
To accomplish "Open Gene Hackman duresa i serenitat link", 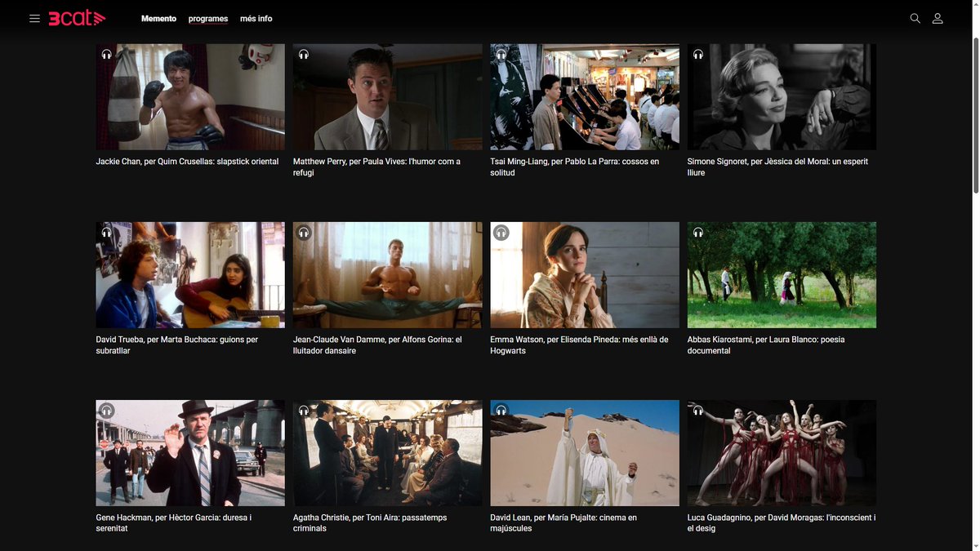I will coord(173,523).
